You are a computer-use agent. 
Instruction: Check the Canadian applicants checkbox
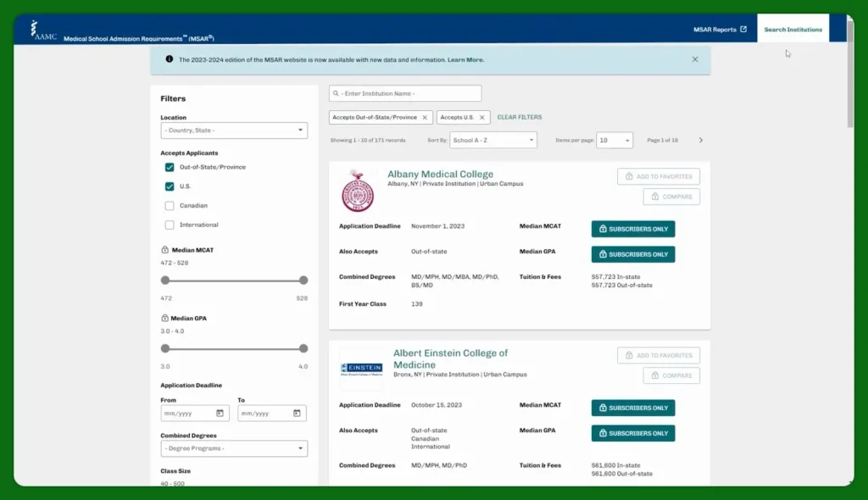[170, 206]
